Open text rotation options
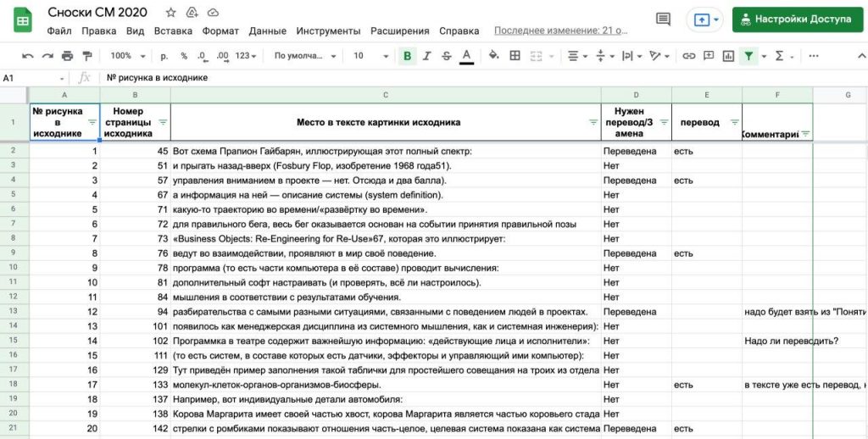868x439 pixels. pos(659,56)
